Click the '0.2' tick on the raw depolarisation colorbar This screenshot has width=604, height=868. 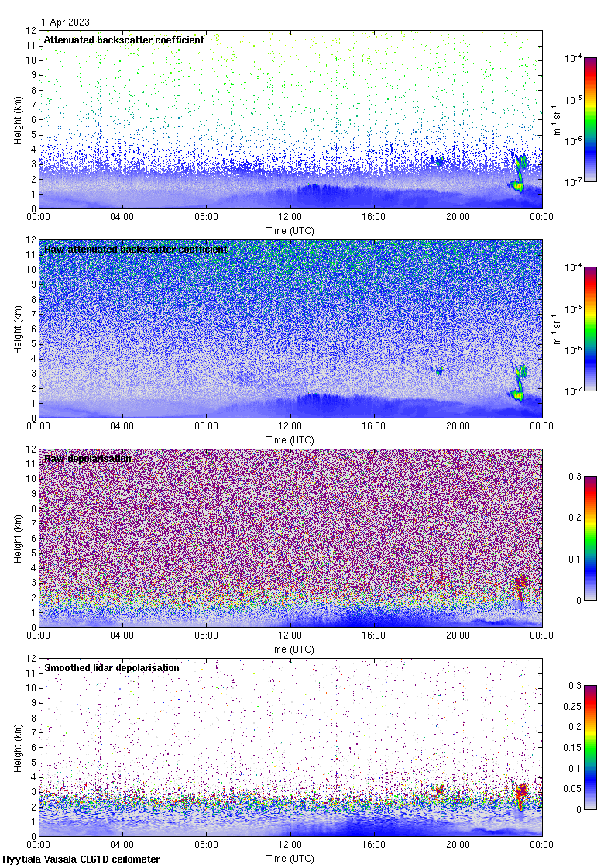point(575,518)
